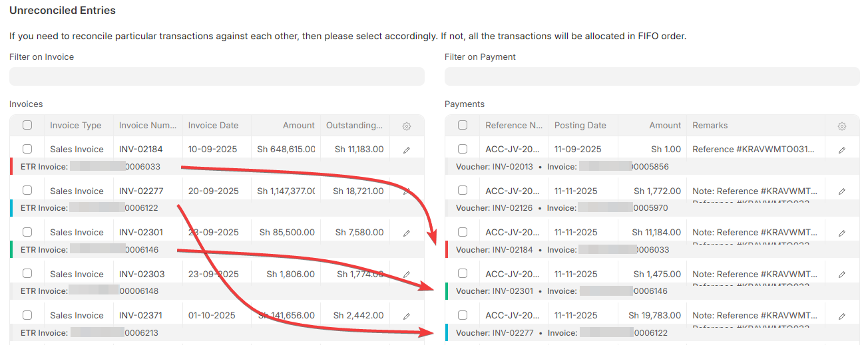Edit payment row with amount Sh 11,184.00

tap(842, 233)
